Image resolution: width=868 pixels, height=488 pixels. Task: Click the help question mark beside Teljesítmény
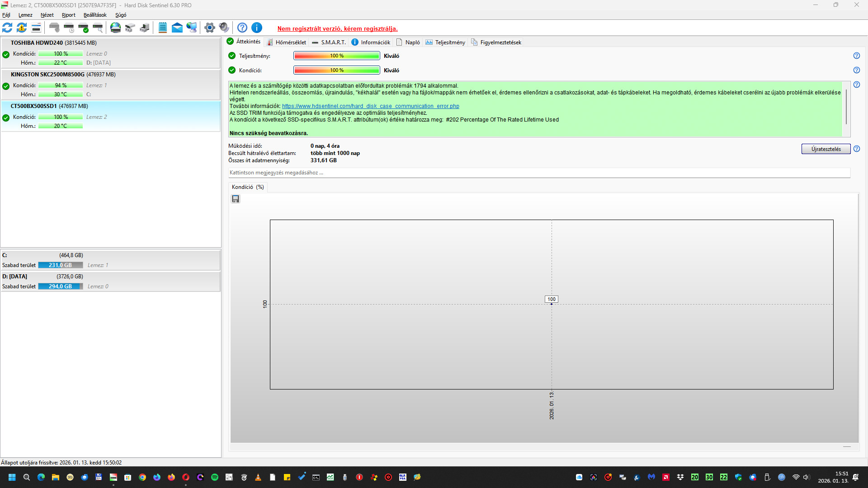[856, 56]
